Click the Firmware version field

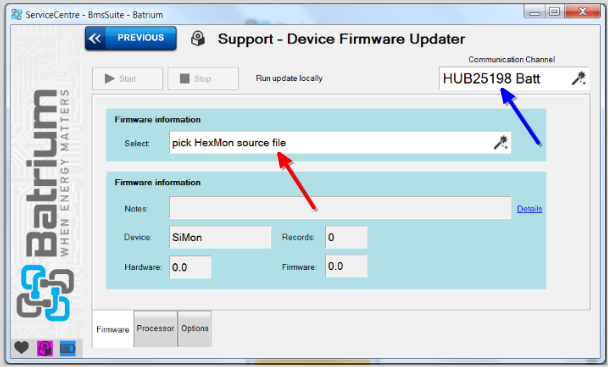(x=346, y=266)
